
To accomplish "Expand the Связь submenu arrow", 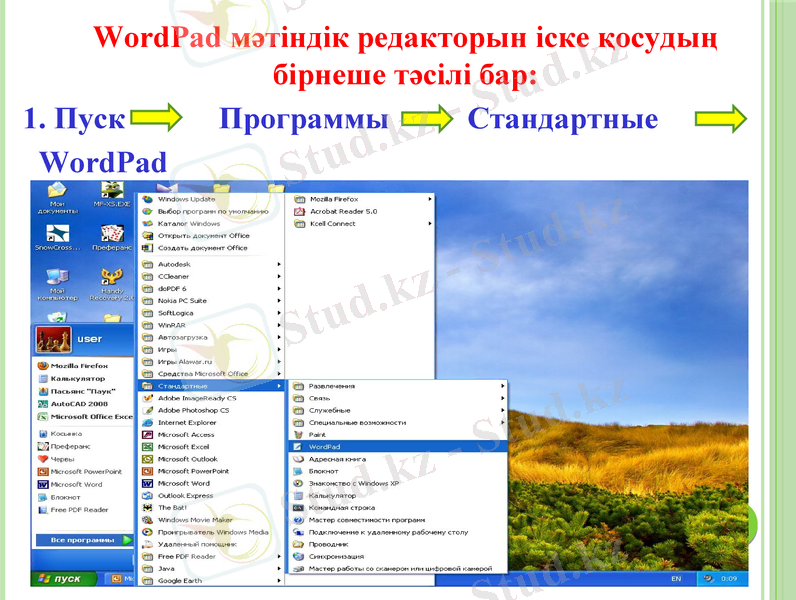I will (503, 398).
